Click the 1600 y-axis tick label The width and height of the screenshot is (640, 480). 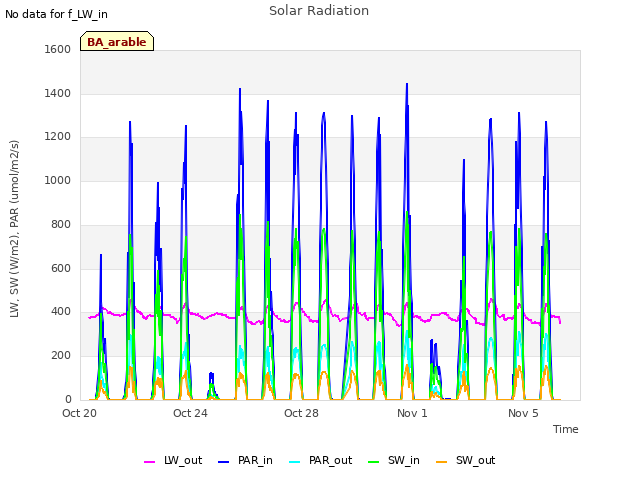point(58,50)
